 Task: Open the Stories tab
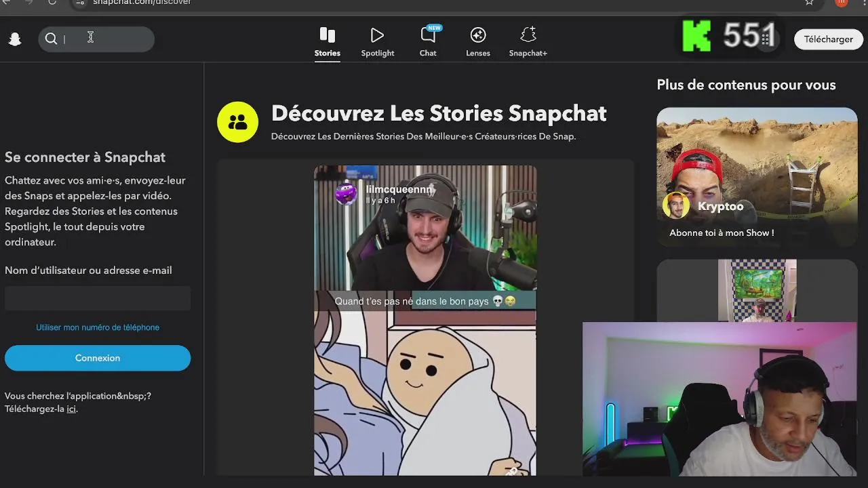[x=328, y=42]
